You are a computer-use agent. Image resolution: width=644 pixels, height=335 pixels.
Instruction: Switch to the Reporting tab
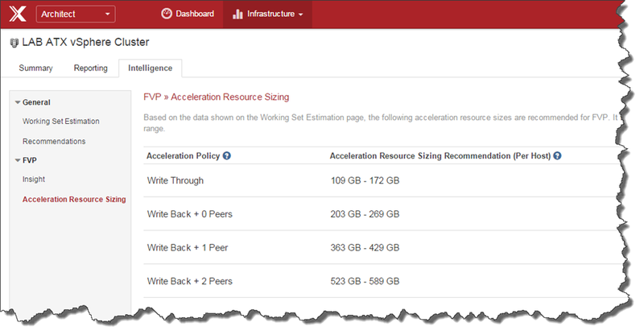click(91, 68)
